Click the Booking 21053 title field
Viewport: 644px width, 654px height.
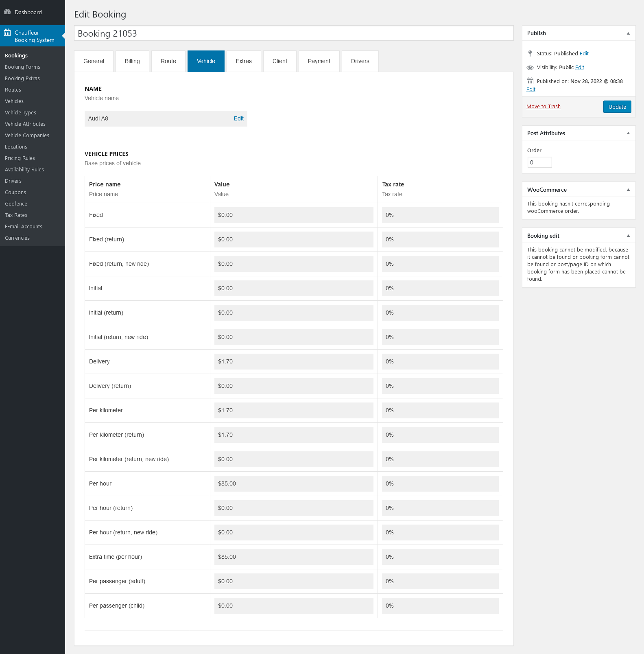coord(293,33)
